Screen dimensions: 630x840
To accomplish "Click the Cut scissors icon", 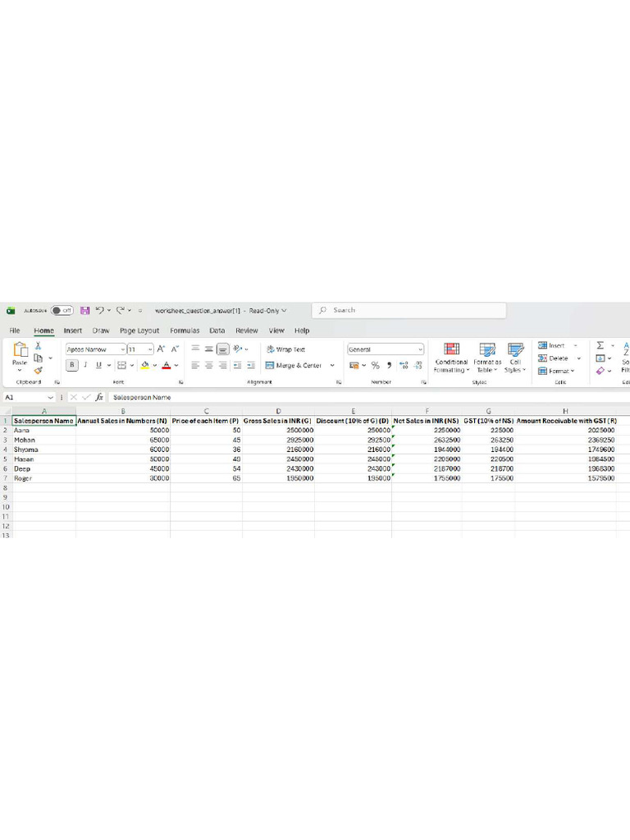I will click(x=38, y=346).
